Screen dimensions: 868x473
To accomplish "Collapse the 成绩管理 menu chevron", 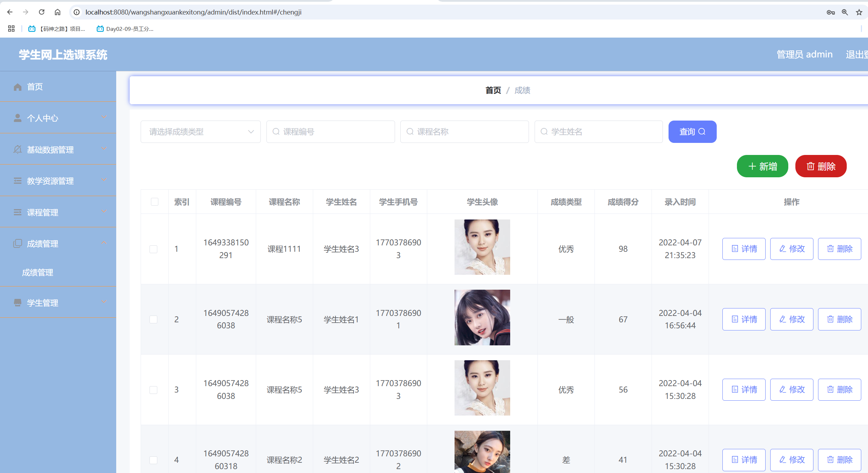I will tap(104, 243).
